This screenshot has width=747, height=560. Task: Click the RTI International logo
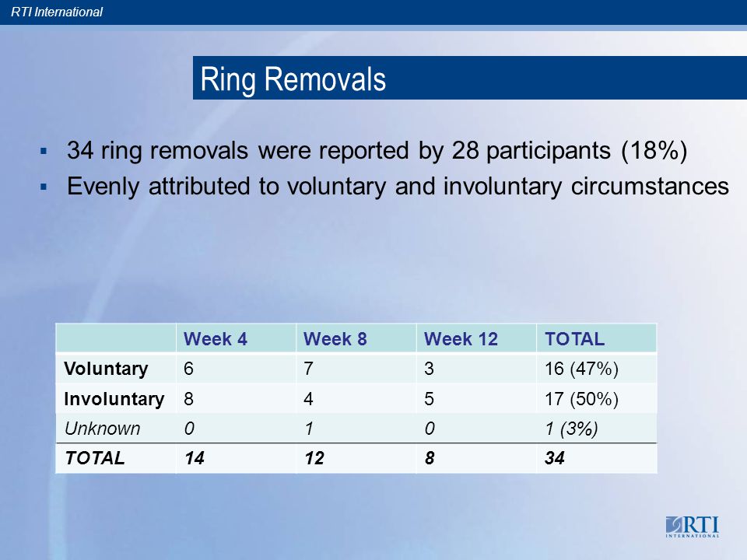pos(693,527)
